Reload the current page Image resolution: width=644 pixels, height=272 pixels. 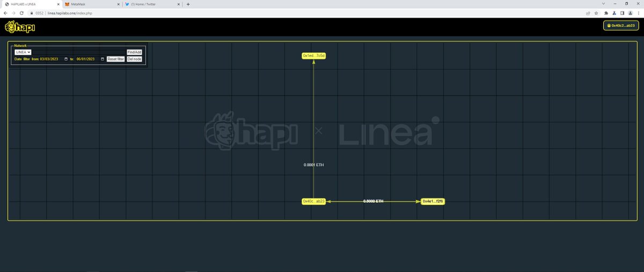coord(21,13)
